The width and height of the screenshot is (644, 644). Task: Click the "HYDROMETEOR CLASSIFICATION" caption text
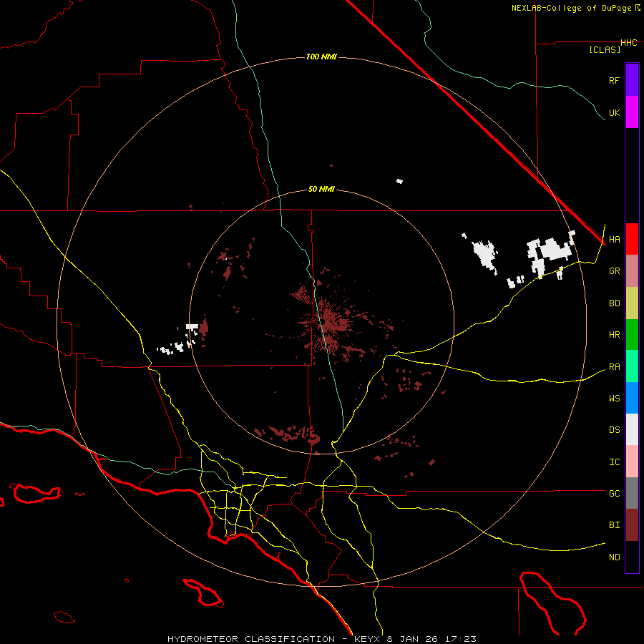(x=251, y=639)
